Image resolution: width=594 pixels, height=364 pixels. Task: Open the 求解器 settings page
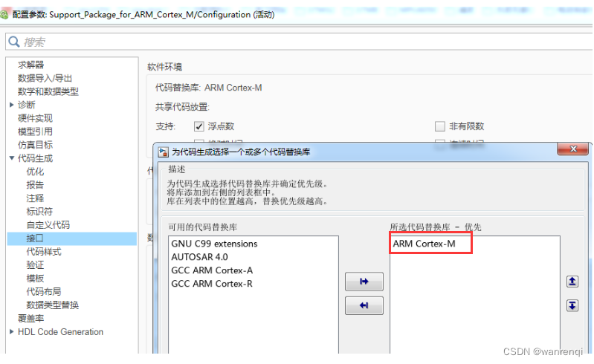pos(30,65)
